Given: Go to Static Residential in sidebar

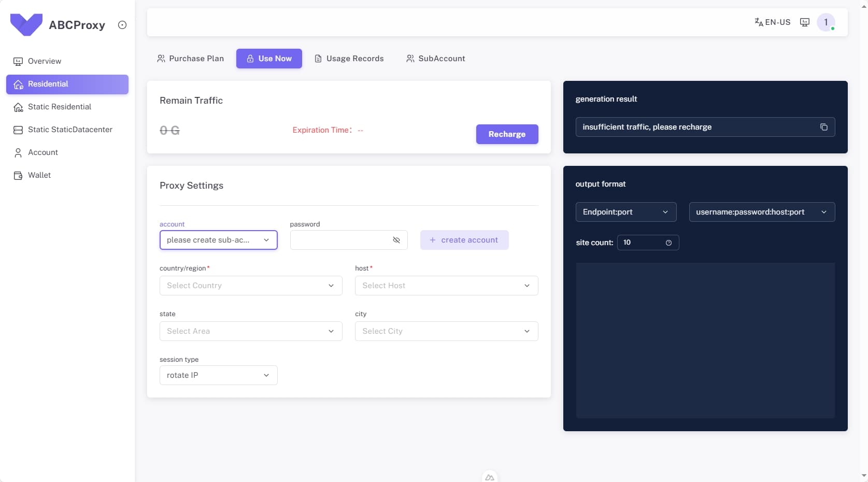Looking at the screenshot, I should pyautogui.click(x=60, y=107).
